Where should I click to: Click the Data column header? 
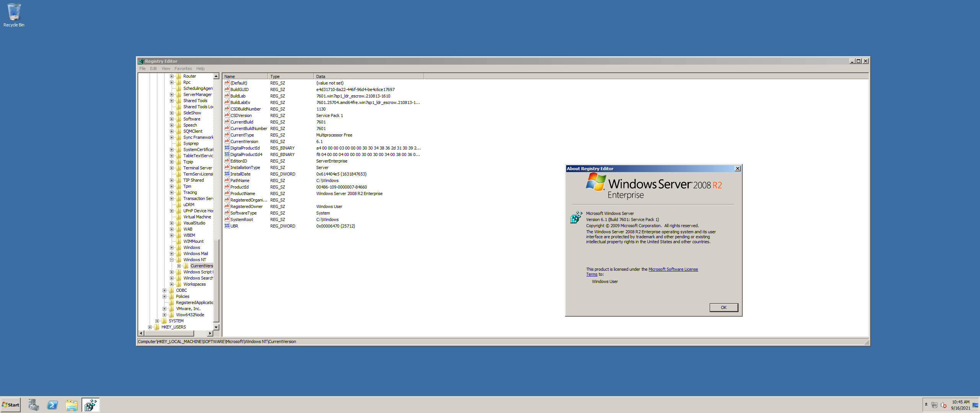369,76
